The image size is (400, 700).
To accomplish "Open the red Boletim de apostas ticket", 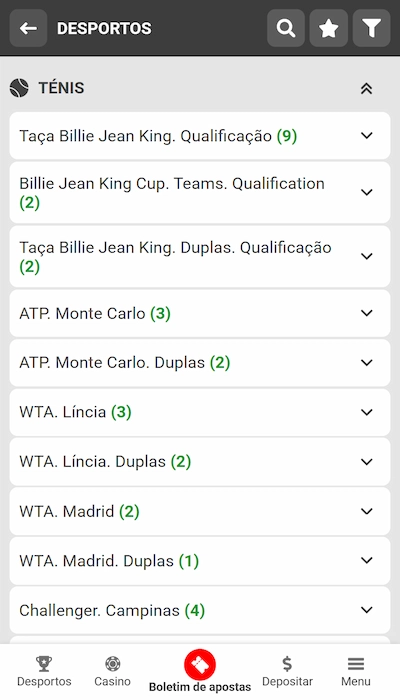I will [200, 665].
